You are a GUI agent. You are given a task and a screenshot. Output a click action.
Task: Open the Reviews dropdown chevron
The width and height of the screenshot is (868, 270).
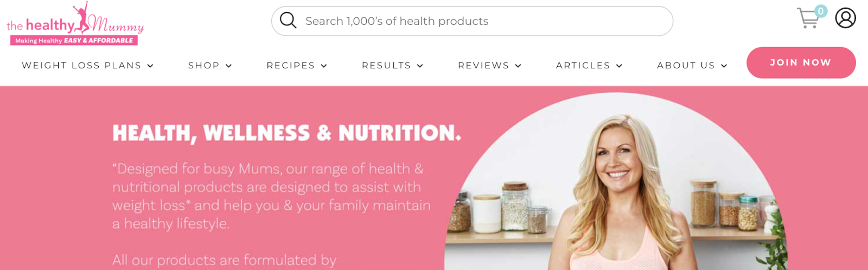(518, 66)
